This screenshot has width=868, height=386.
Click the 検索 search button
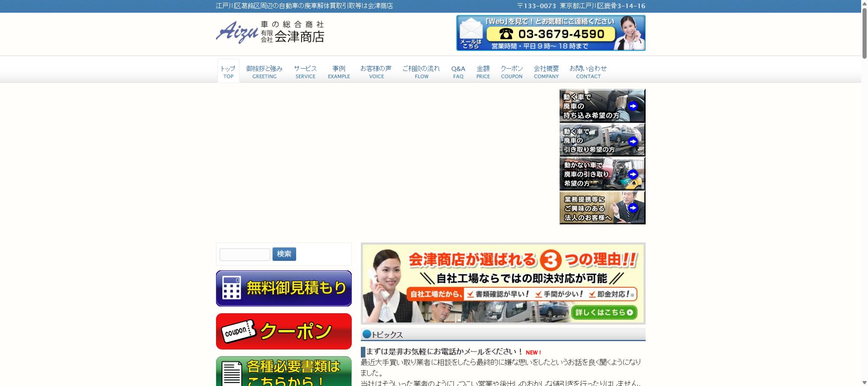coord(284,254)
